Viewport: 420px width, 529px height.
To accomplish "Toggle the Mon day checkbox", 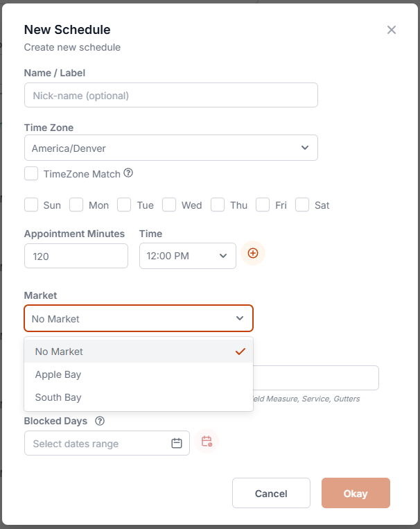I will pos(76,205).
